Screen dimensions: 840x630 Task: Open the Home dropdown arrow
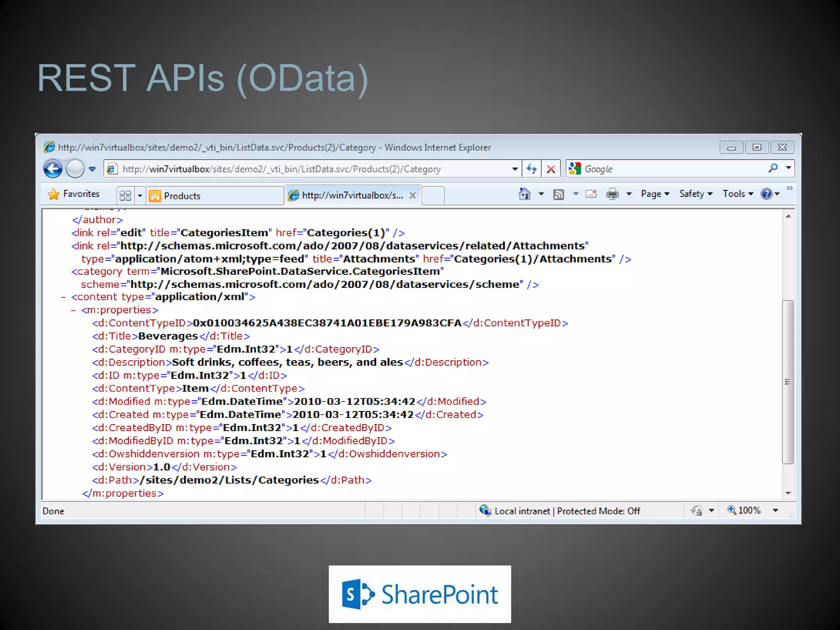[x=541, y=194]
